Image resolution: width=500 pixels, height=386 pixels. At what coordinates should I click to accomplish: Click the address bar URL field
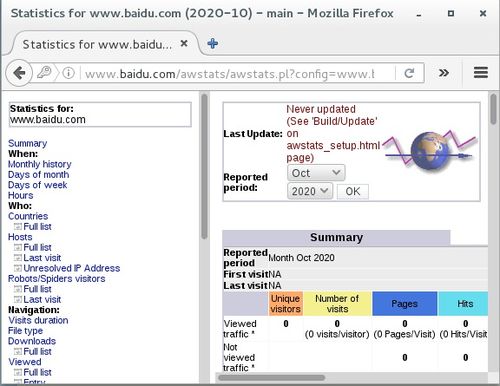click(230, 73)
